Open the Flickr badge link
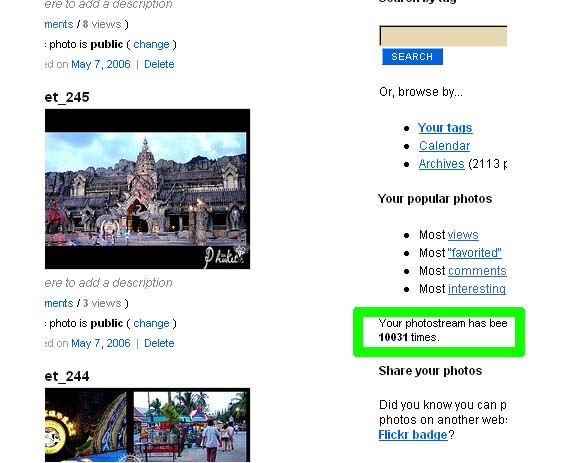The height and width of the screenshot is (463, 586). click(x=413, y=435)
